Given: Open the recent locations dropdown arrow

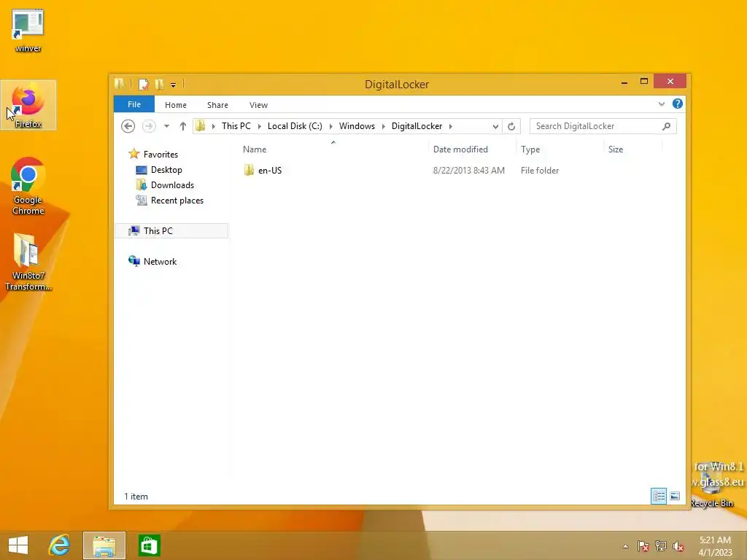Looking at the screenshot, I should click(x=166, y=126).
